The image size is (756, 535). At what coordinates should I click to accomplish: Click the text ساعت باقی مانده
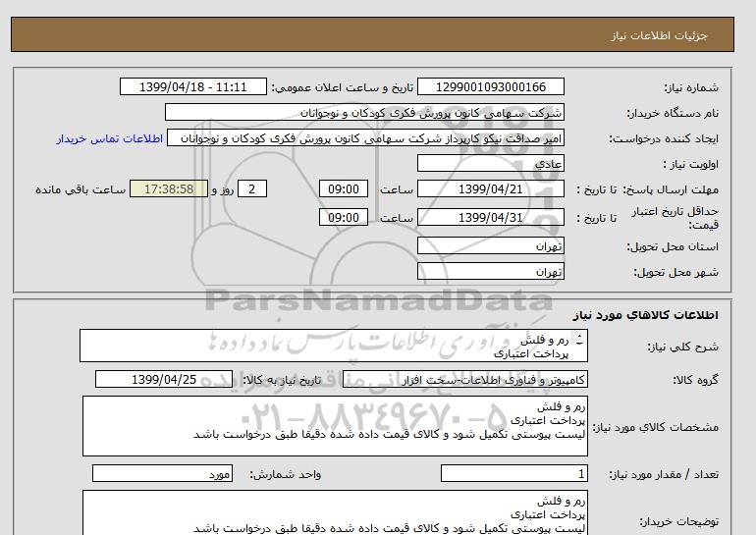[x=81, y=189]
